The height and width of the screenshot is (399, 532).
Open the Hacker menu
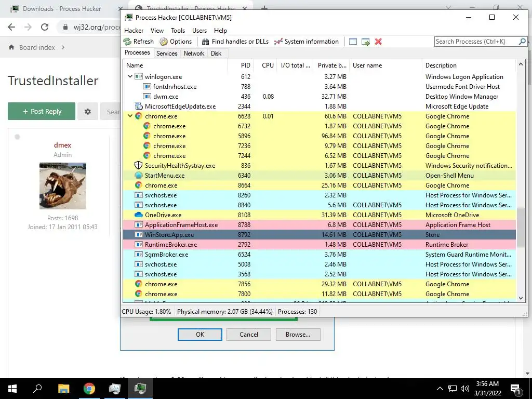134,31
